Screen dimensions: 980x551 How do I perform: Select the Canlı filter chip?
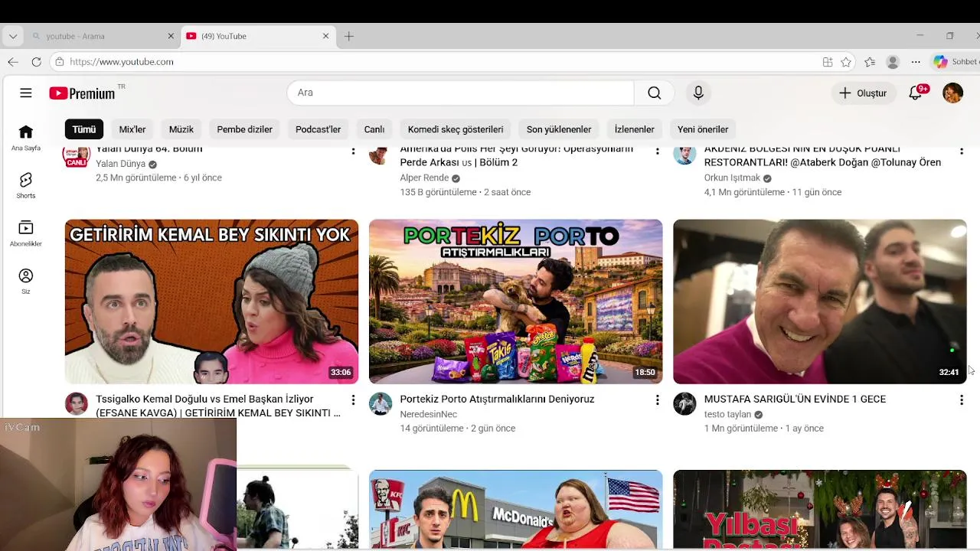coord(374,129)
